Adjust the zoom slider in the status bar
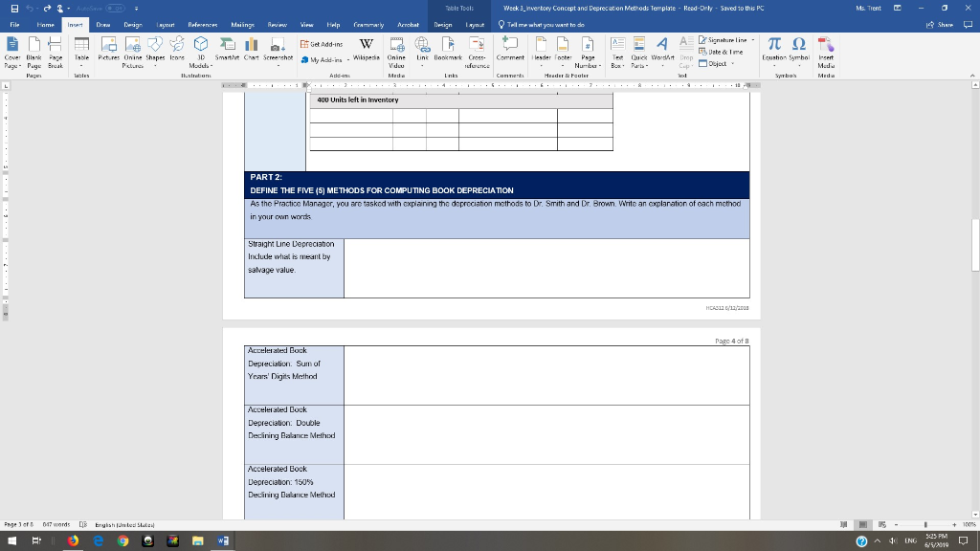The image size is (980, 551). (926, 526)
